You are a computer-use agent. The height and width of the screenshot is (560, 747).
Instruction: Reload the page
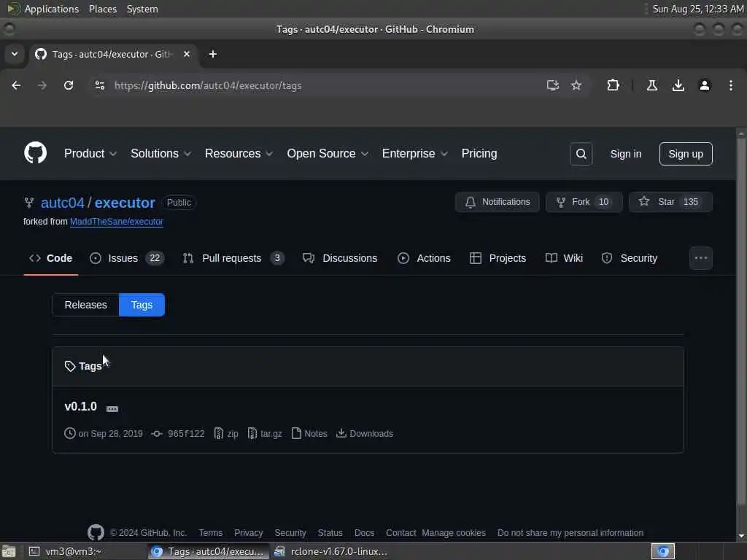pos(69,86)
